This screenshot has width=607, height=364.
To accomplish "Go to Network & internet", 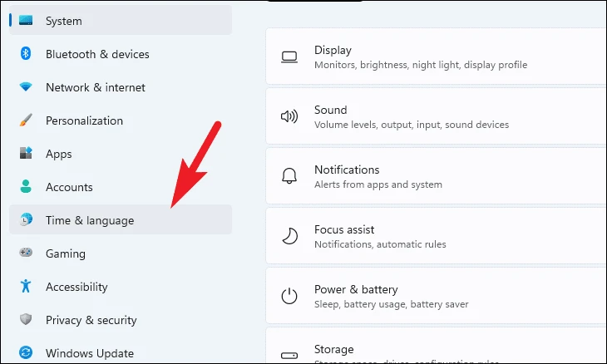I will tap(121, 87).
